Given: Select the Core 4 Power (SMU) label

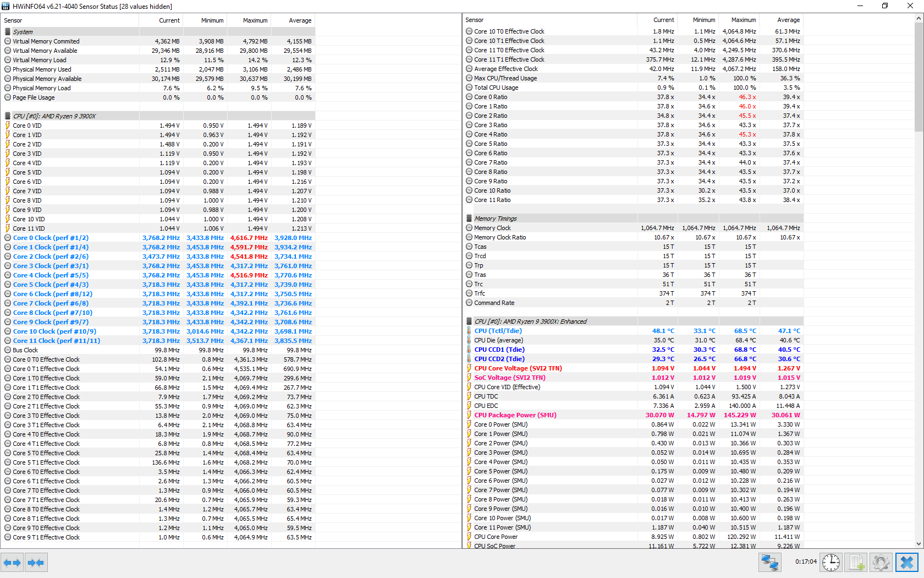Looking at the screenshot, I should coord(501,462).
